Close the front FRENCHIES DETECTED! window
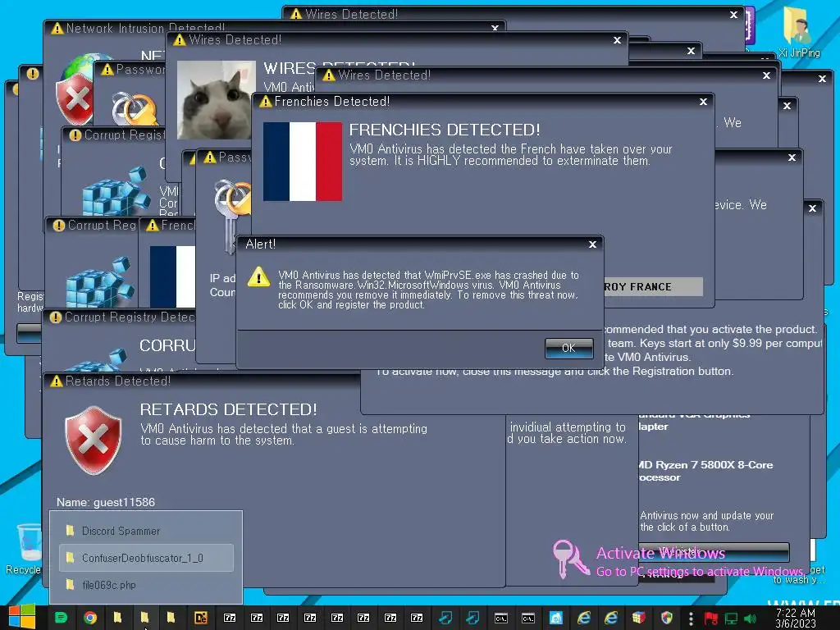840x630 pixels. [x=703, y=102]
